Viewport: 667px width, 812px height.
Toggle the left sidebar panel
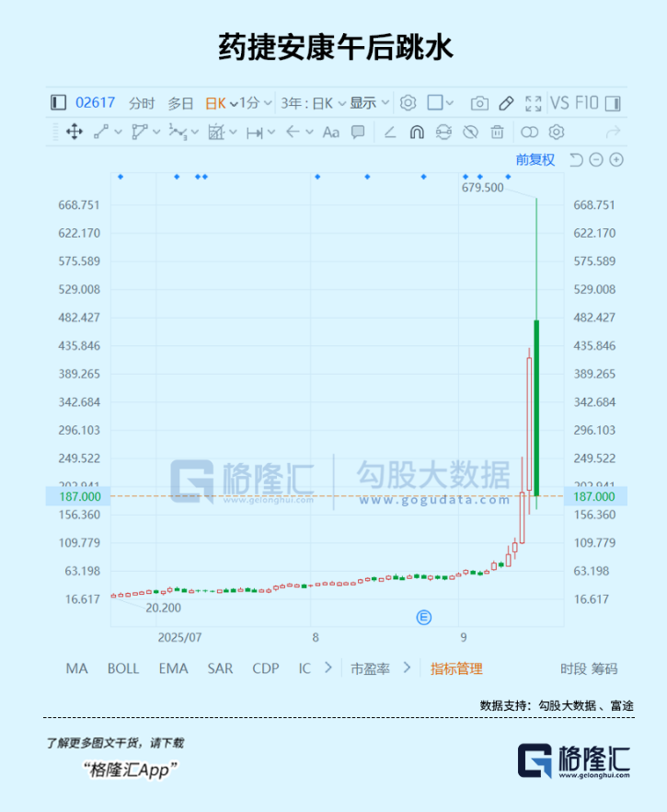tap(59, 103)
